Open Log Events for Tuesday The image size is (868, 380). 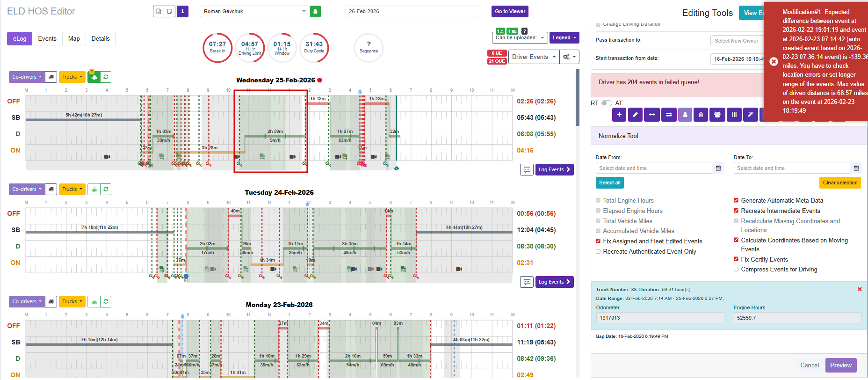point(554,282)
